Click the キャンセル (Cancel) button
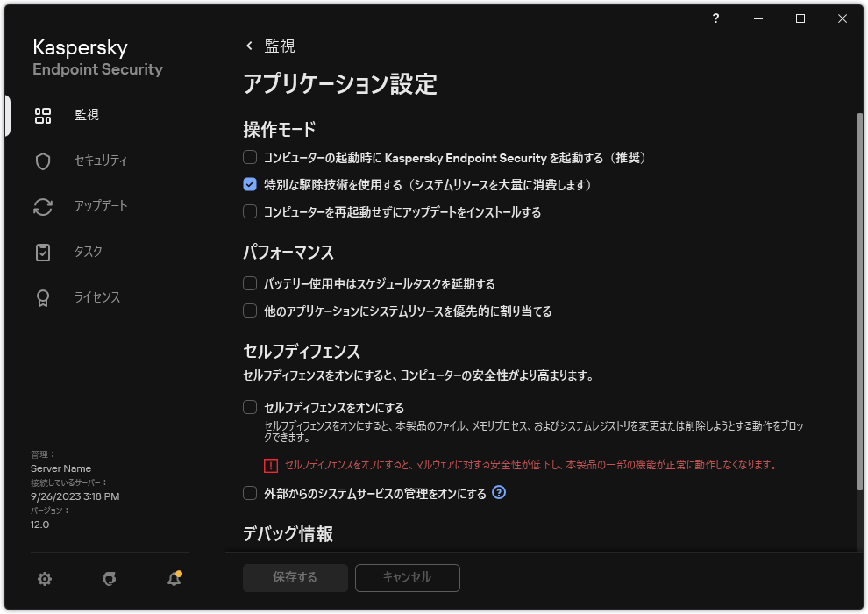Image resolution: width=868 pixels, height=614 pixels. click(407, 578)
